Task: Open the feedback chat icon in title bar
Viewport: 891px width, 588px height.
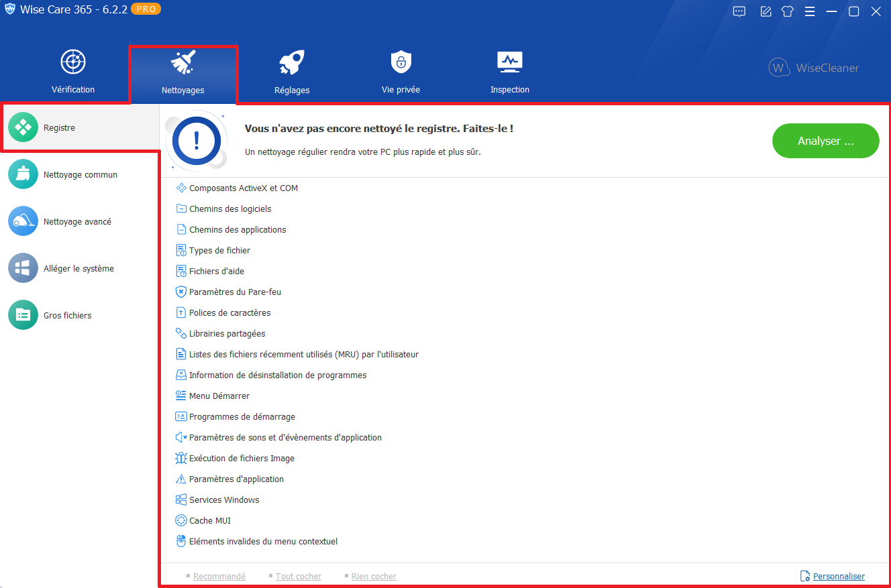Action: (739, 11)
